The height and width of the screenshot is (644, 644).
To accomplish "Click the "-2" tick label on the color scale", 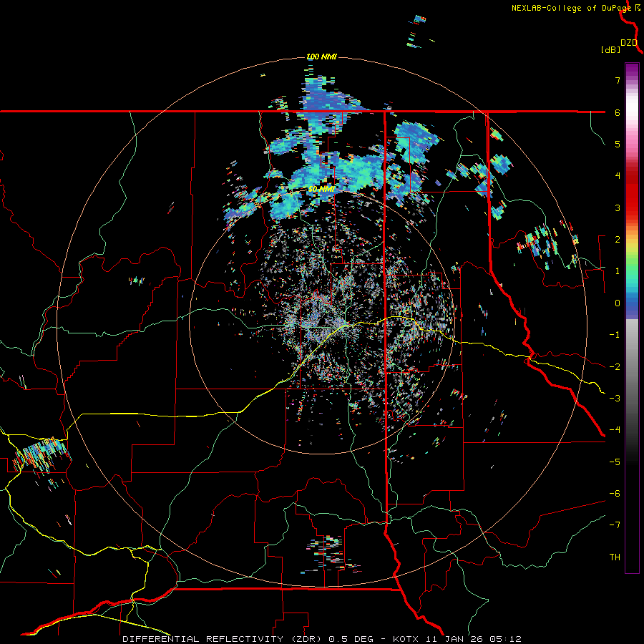I will 615,367.
